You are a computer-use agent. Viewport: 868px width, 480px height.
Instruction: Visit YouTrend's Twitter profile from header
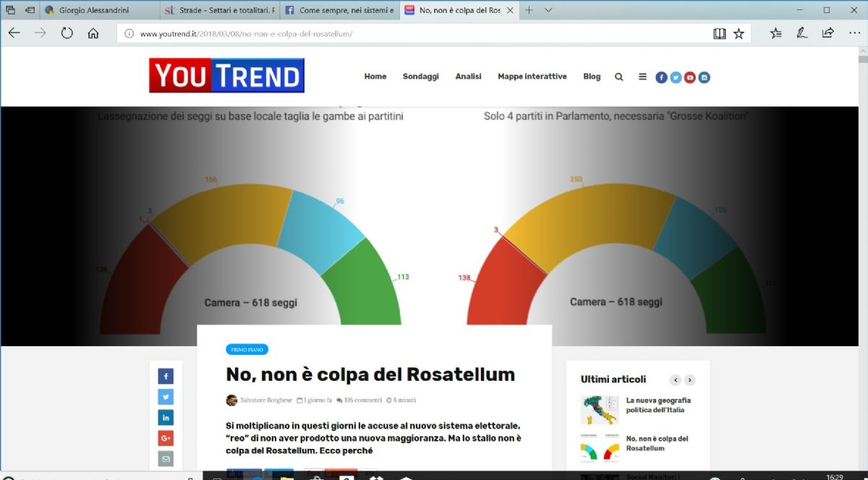(676, 77)
